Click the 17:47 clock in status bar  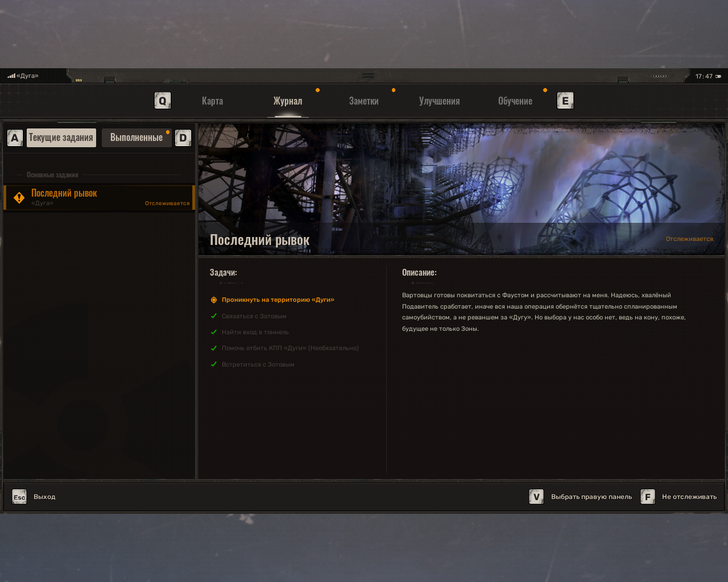704,76
